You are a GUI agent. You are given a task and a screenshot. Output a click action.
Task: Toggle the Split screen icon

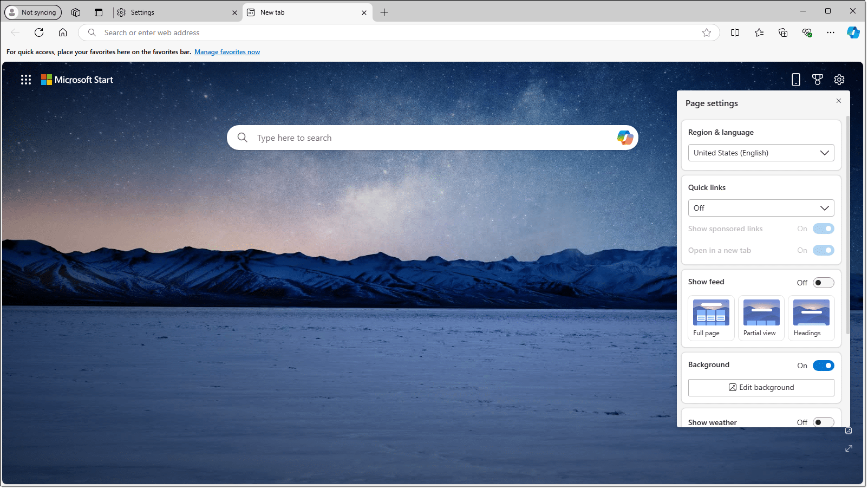coord(735,32)
